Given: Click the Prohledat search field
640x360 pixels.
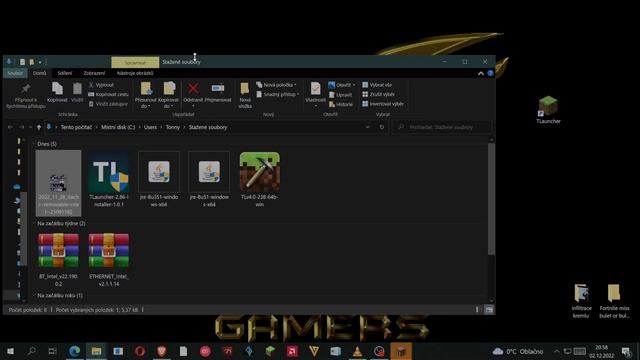Looking at the screenshot, I should point(442,127).
